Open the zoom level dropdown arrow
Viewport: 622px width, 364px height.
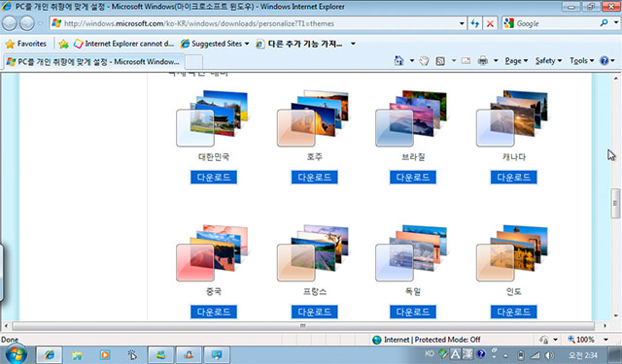(x=605, y=340)
